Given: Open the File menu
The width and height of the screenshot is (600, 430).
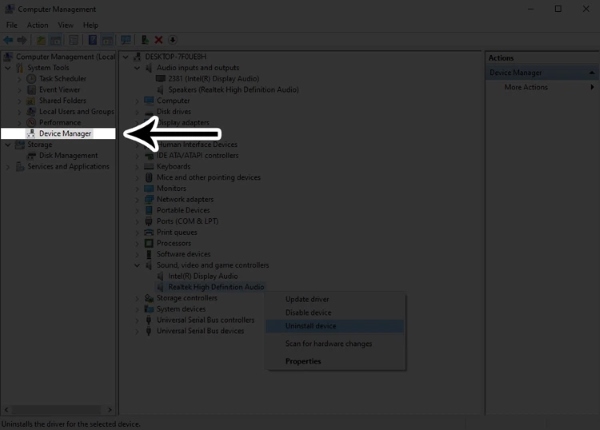Looking at the screenshot, I should (11, 25).
